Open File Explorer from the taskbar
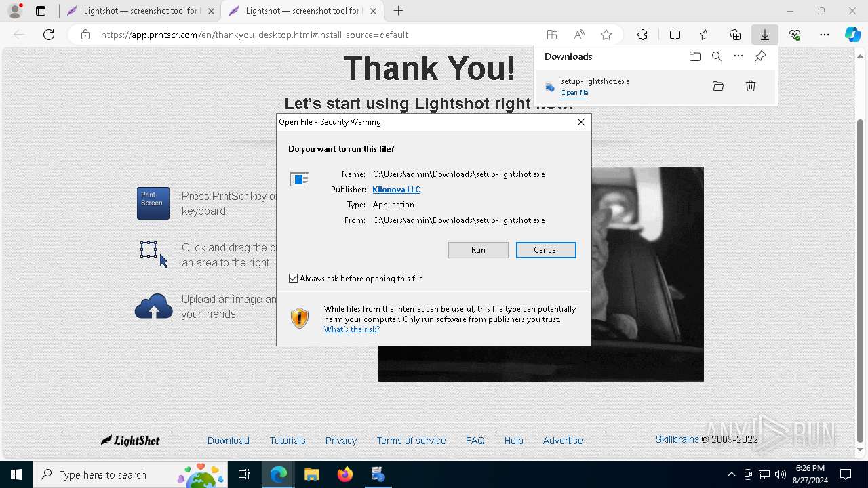Viewport: 868px width, 488px height. coord(311,475)
